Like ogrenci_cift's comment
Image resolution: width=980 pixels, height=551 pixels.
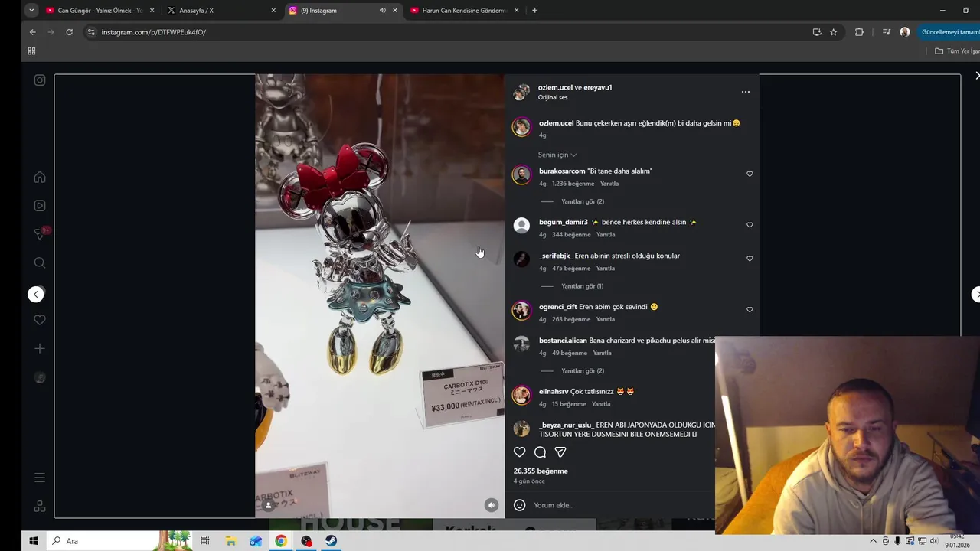coord(750,310)
